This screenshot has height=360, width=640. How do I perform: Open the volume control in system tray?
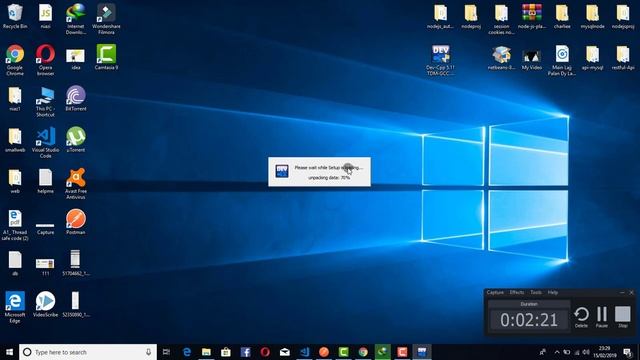[x=586, y=352]
